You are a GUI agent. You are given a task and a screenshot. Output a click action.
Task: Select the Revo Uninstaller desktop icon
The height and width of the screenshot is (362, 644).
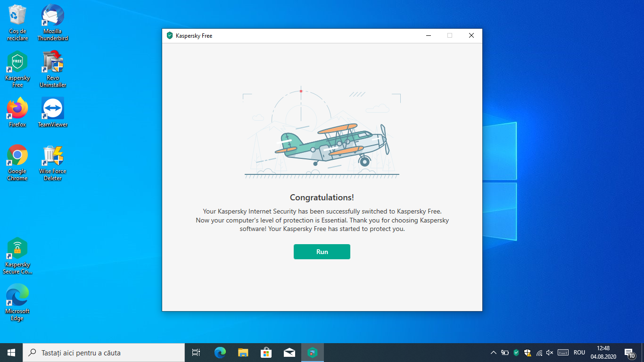coord(53,69)
